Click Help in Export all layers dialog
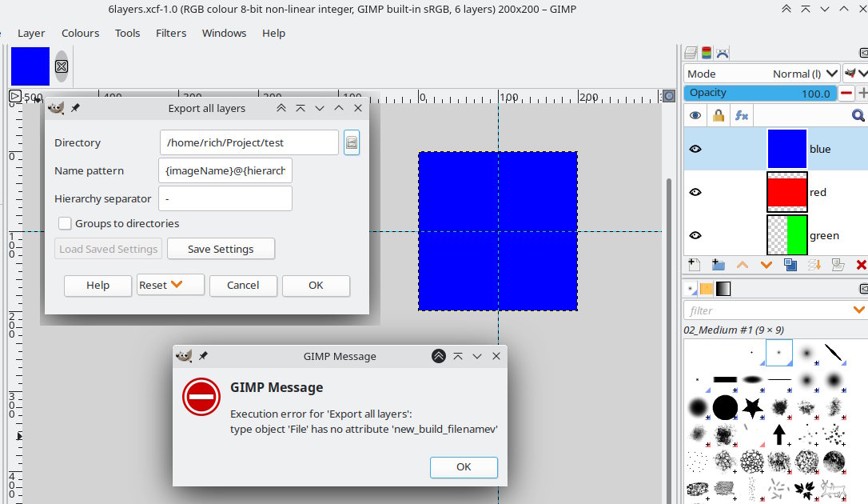The image size is (868, 504). tap(98, 286)
